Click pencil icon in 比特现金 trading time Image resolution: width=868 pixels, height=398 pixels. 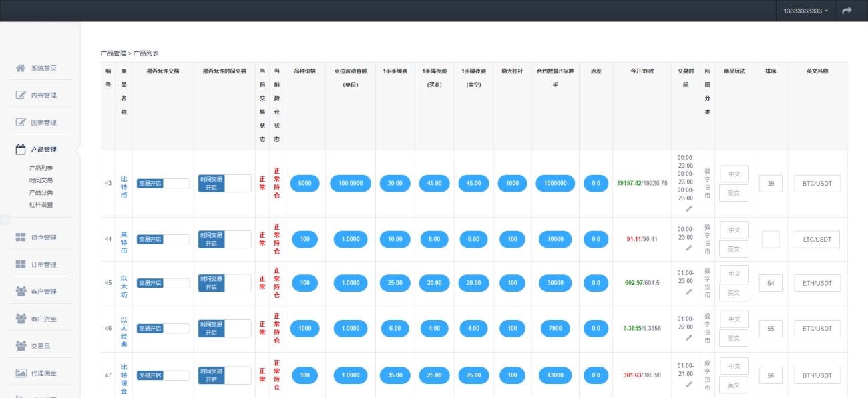(688, 385)
